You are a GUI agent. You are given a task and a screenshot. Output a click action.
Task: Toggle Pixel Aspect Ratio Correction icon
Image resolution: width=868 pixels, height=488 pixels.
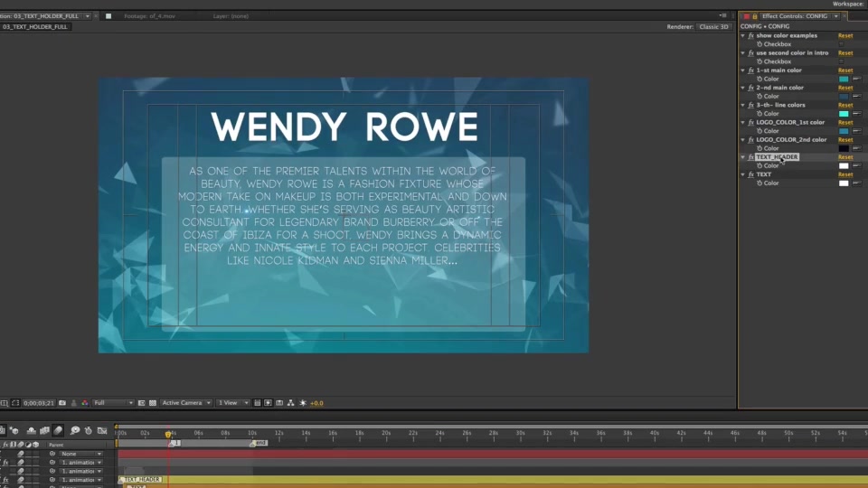click(x=257, y=403)
